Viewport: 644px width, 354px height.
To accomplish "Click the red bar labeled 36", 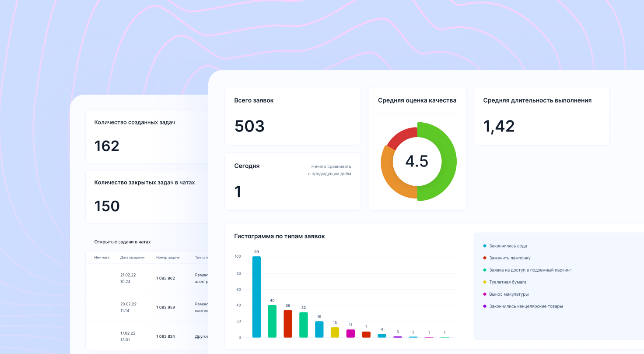I will tap(288, 324).
